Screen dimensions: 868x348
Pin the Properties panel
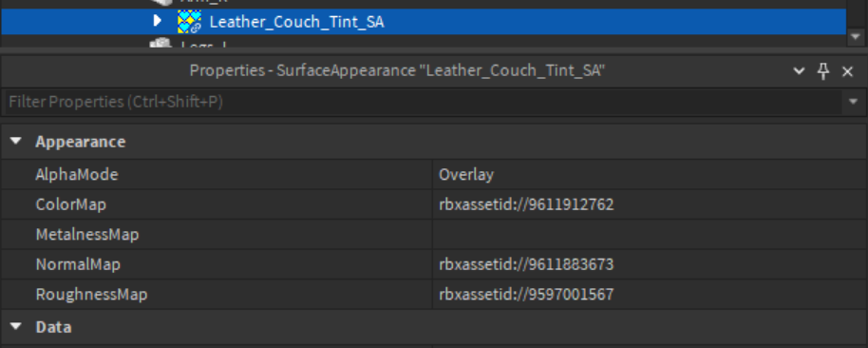tap(823, 70)
